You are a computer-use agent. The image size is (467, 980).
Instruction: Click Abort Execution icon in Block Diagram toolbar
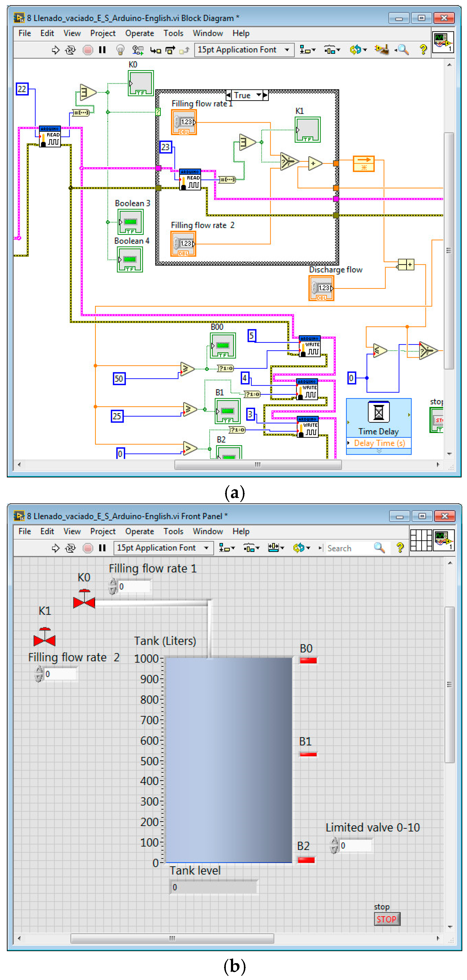coord(88,50)
